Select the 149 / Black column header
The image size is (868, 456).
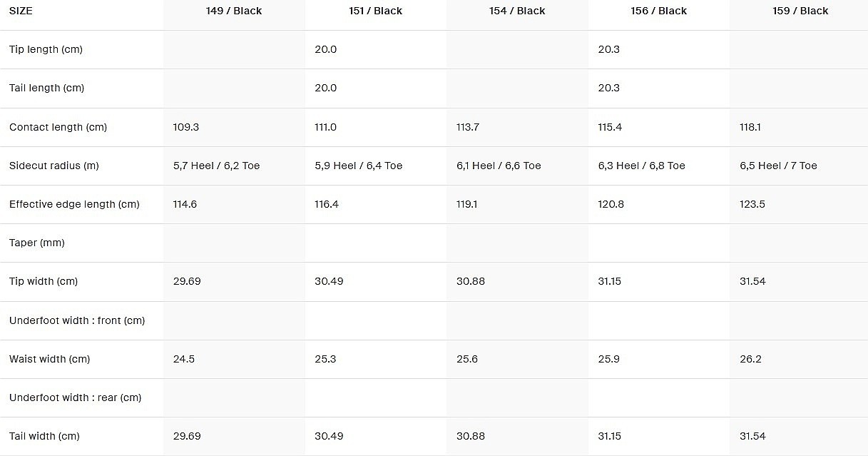point(234,11)
